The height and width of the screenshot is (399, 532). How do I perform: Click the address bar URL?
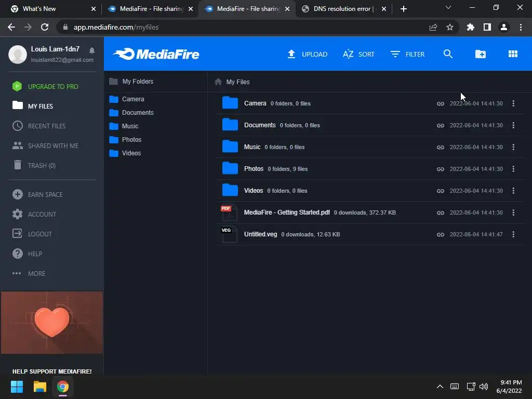(x=116, y=27)
